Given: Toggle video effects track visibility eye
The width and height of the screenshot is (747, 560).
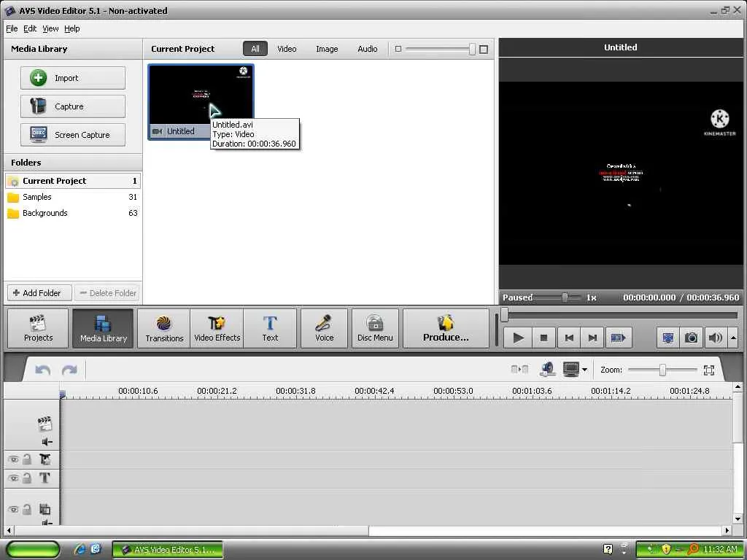Looking at the screenshot, I should [13, 459].
